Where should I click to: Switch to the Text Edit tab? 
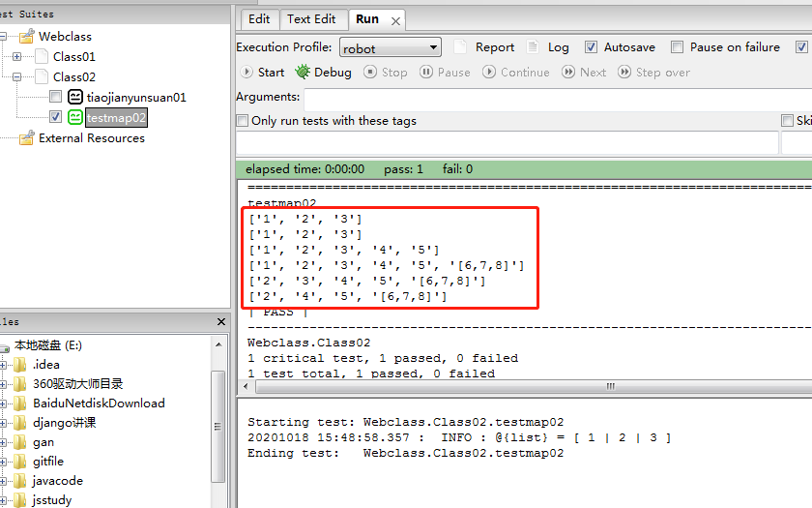coord(311,19)
